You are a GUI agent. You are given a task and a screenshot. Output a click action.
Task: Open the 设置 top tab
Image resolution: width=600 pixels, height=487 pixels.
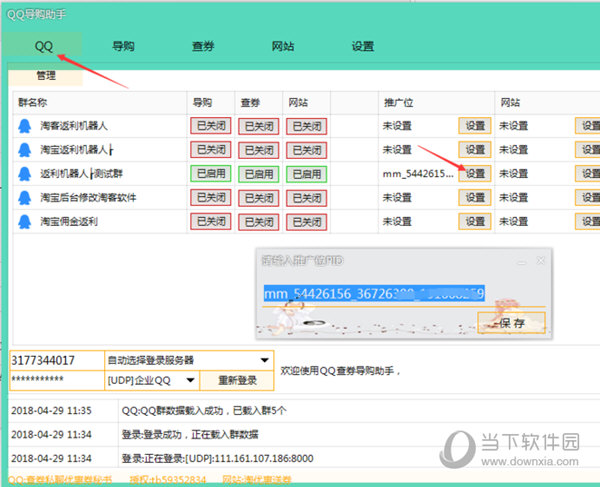pos(362,46)
